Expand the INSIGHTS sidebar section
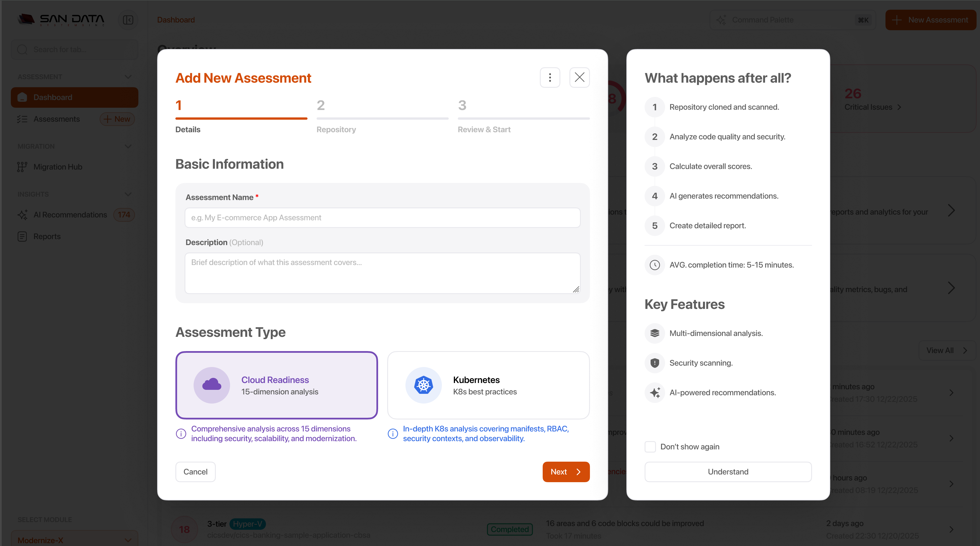This screenshot has height=546, width=980. pyautogui.click(x=128, y=194)
